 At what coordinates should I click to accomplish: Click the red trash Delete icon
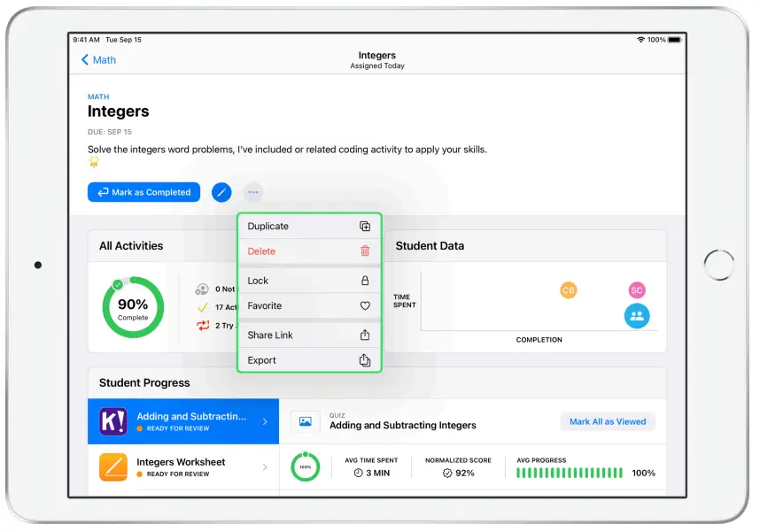coord(365,251)
